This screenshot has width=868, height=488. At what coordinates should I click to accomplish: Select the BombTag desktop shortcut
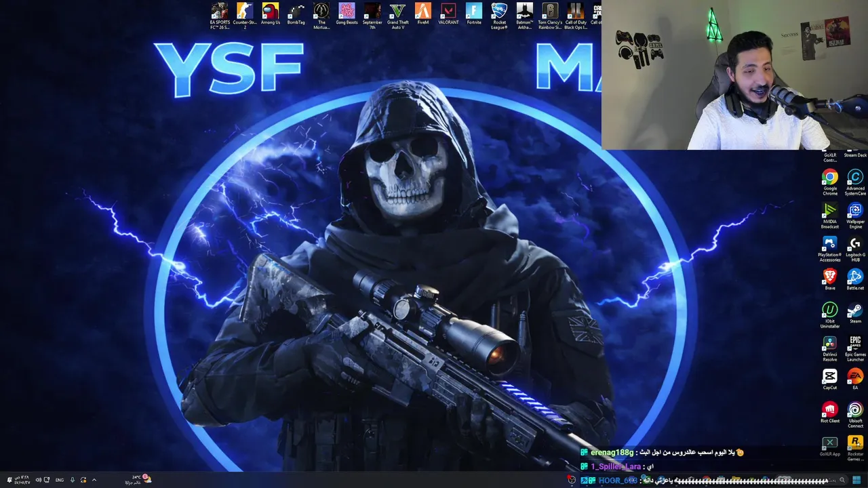[296, 14]
